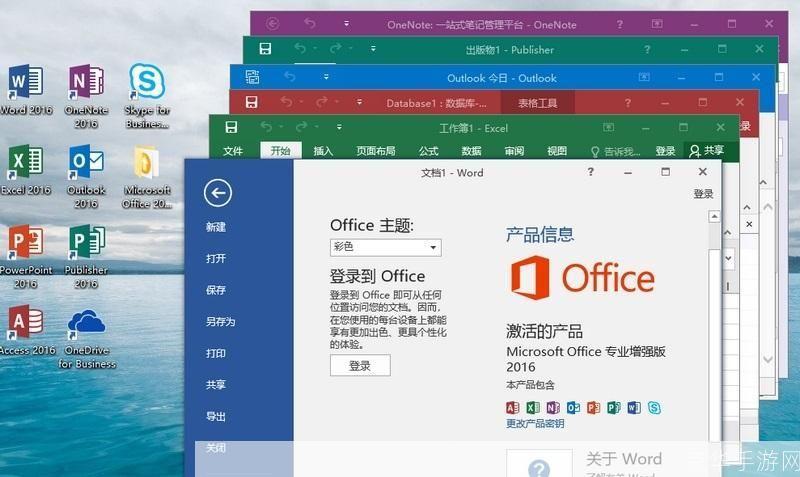The width and height of the screenshot is (800, 477).
Task: Click 登录 in the Excel ribbon bar
Action: pyautogui.click(x=665, y=151)
